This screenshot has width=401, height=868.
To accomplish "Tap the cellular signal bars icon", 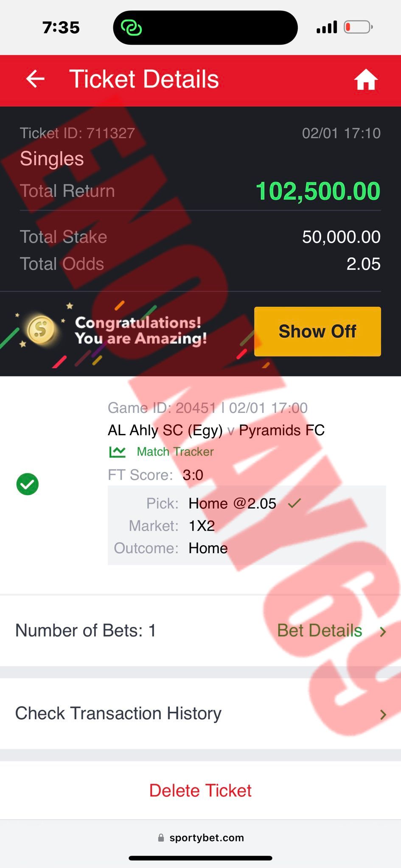I will (x=327, y=27).
